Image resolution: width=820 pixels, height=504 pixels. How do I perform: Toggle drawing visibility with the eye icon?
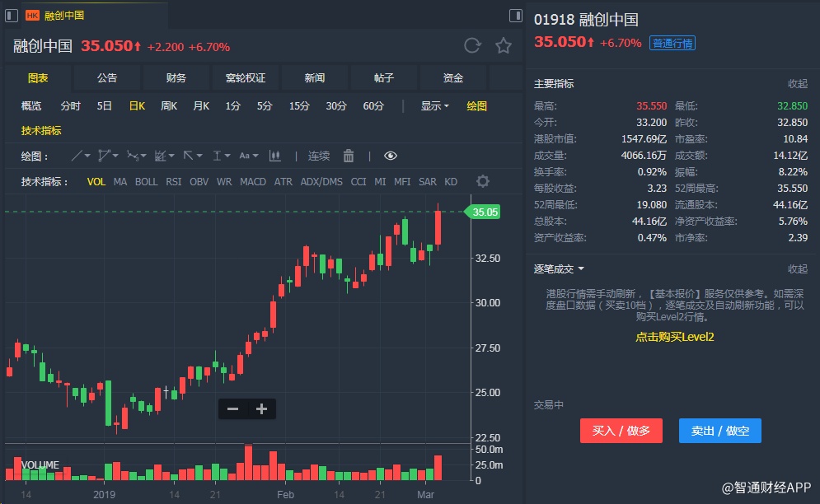click(x=391, y=156)
